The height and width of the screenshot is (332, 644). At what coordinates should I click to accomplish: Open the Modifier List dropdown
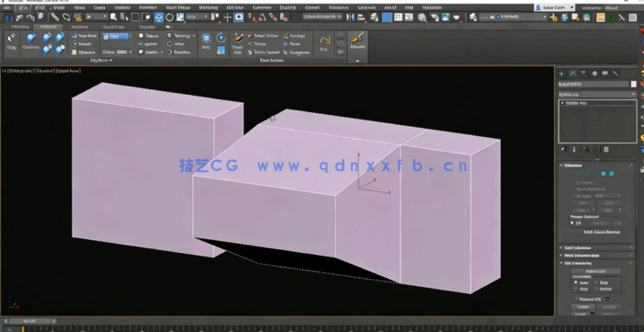(597, 94)
